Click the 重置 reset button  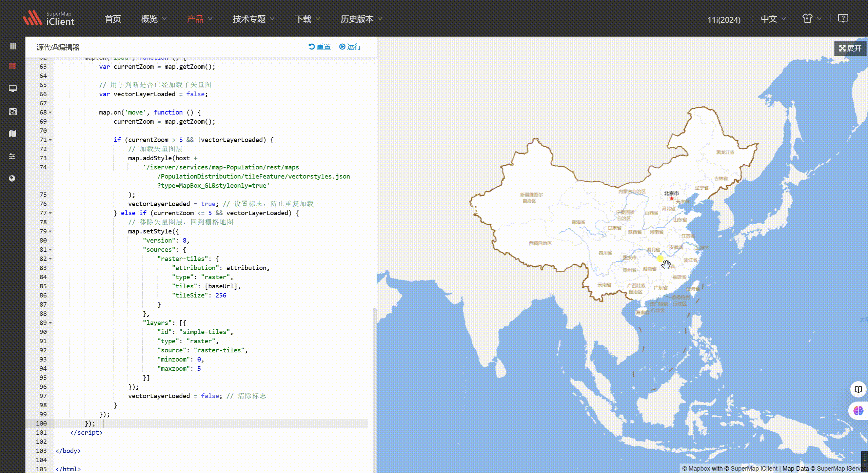pyautogui.click(x=320, y=47)
